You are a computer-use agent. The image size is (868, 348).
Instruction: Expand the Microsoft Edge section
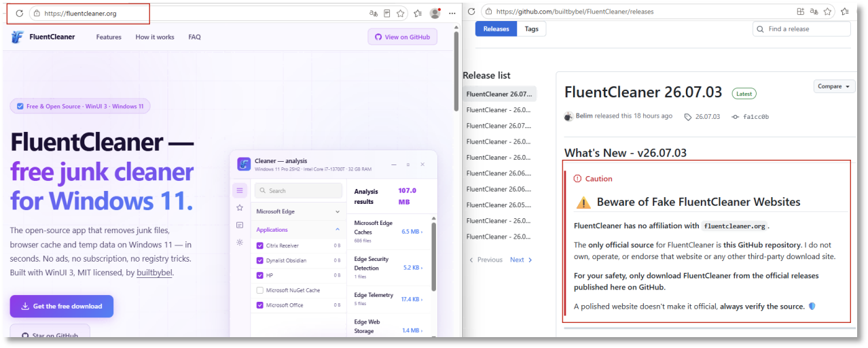pos(298,211)
